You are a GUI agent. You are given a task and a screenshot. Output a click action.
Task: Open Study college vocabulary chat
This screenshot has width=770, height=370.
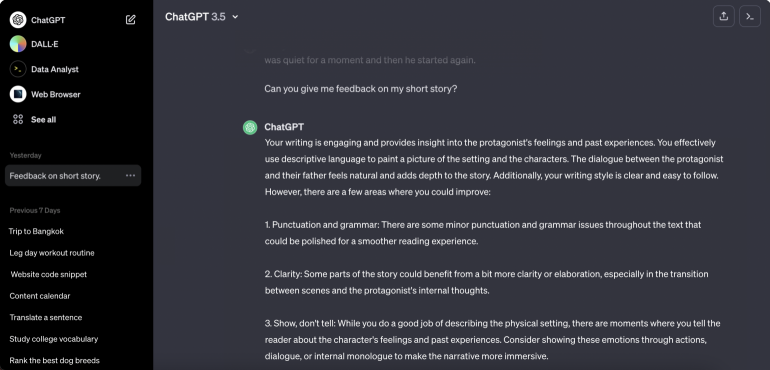[x=54, y=339]
